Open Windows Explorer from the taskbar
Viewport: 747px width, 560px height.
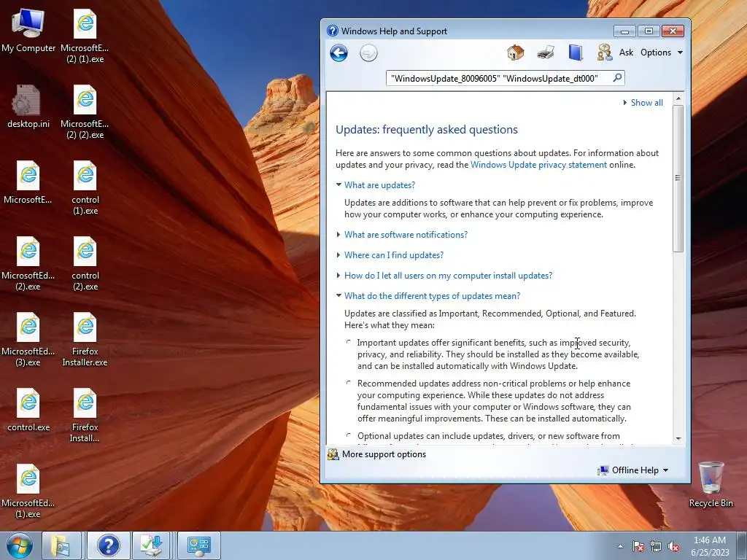click(61, 545)
